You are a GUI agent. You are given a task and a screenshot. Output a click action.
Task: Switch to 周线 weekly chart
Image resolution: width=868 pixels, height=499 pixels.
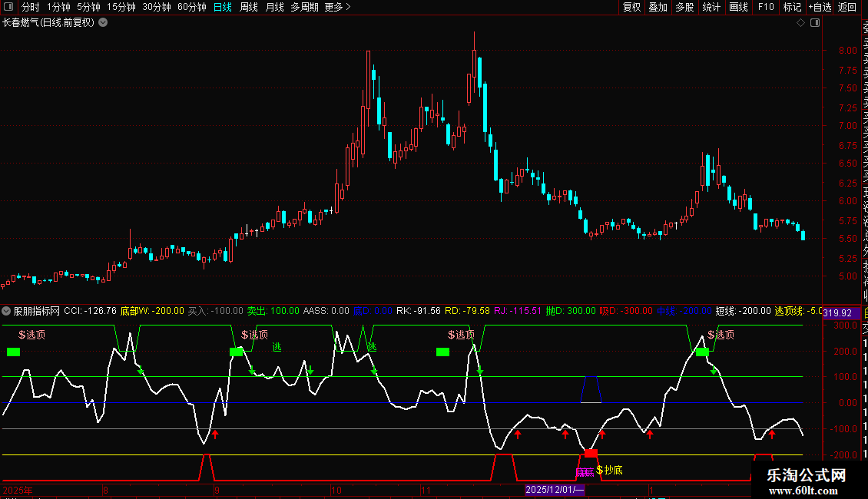pos(249,7)
